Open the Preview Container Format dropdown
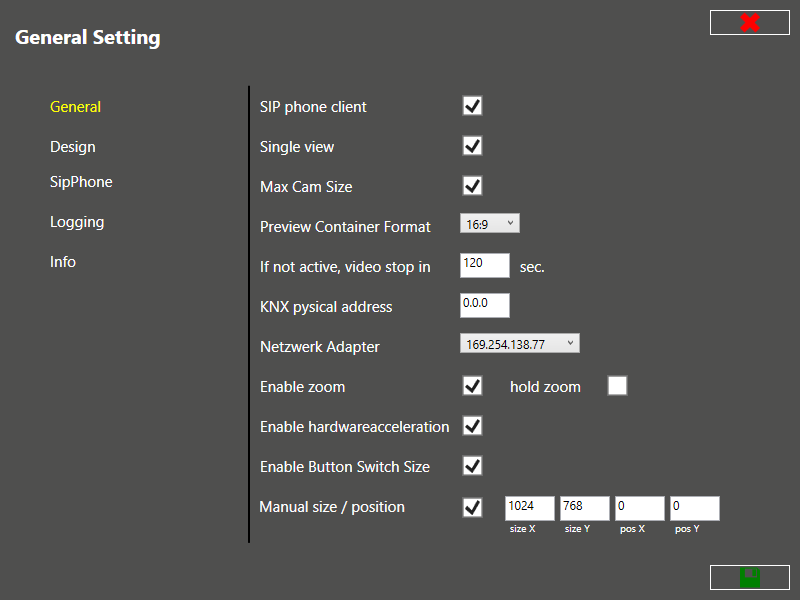 tap(490, 224)
